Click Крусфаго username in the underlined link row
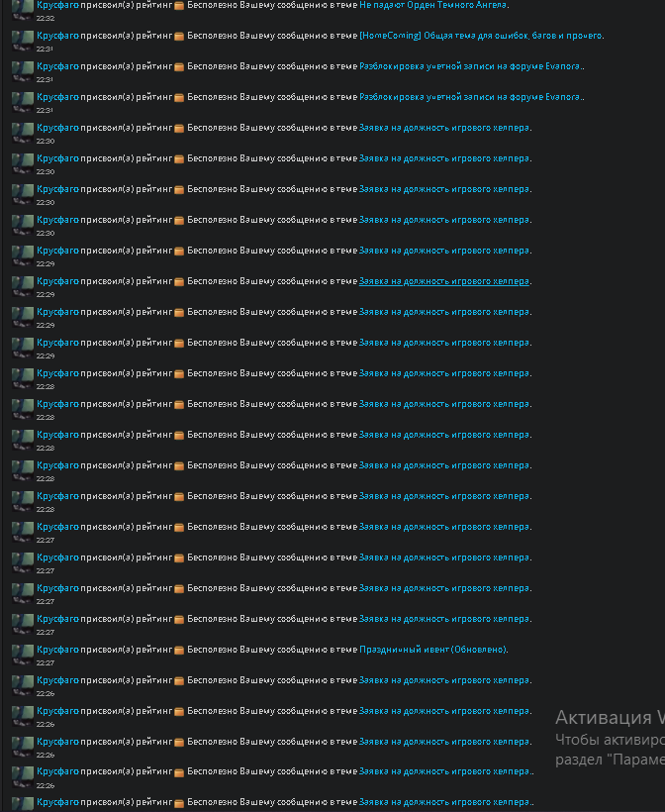665x812 pixels. 57,281
